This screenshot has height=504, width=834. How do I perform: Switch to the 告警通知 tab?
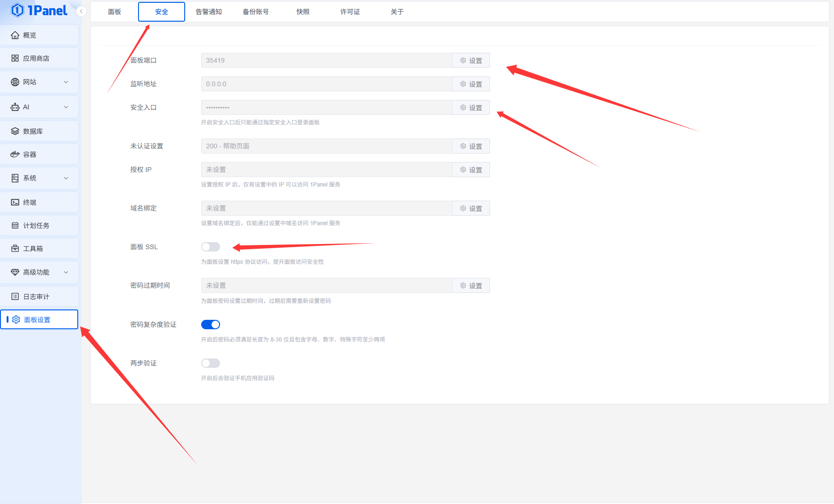click(209, 12)
